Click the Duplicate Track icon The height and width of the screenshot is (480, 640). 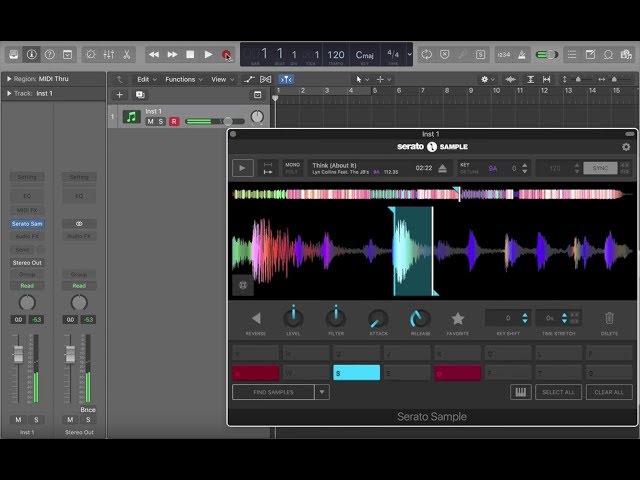point(140,95)
